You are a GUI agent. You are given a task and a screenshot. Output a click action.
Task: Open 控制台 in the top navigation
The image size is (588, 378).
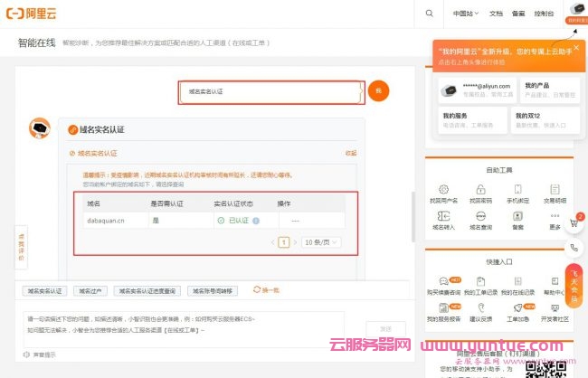(x=544, y=14)
